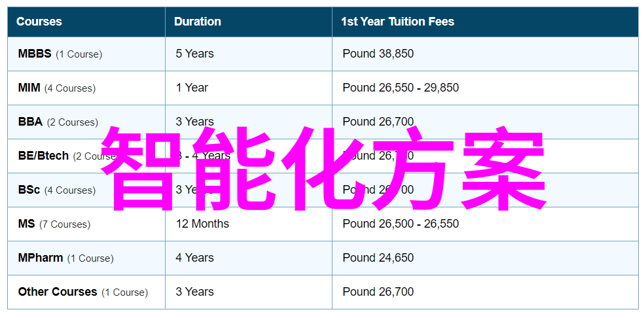The image size is (644, 316).
Task: Select the MPharm course link
Action: pos(41,258)
